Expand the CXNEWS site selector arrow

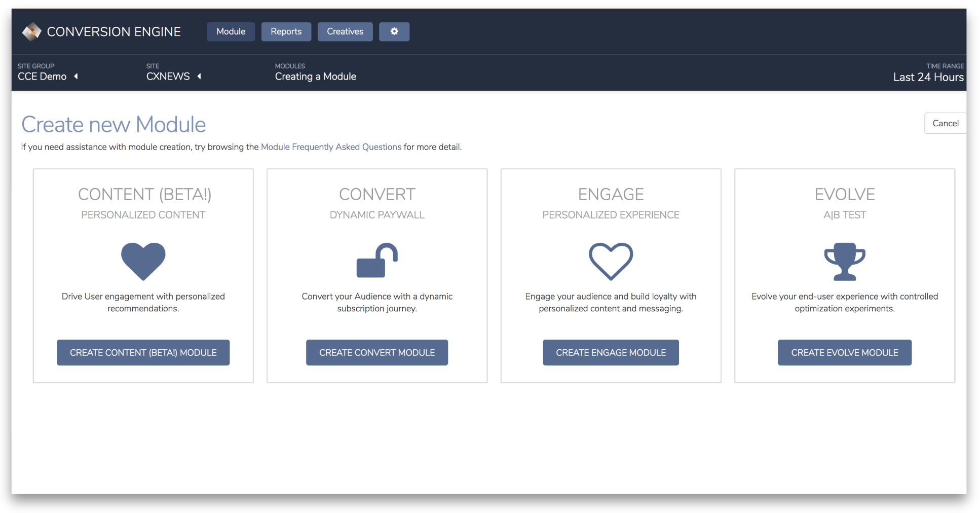tap(199, 77)
